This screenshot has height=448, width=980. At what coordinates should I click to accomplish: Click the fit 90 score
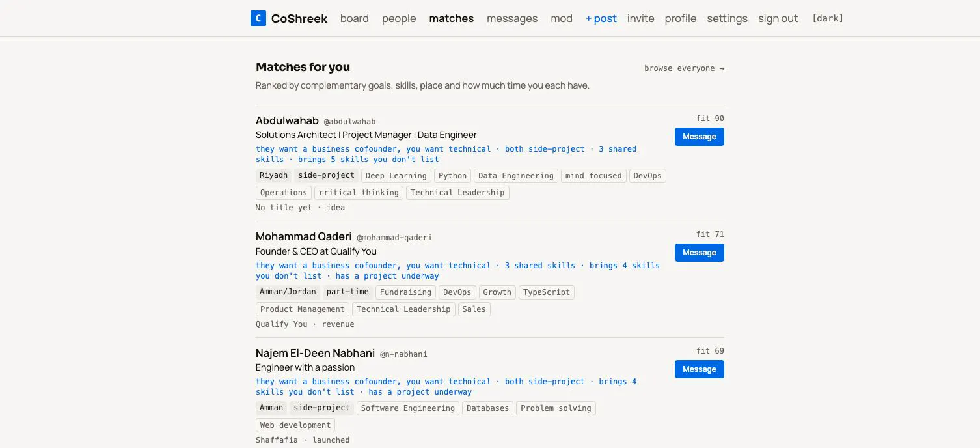[710, 119]
